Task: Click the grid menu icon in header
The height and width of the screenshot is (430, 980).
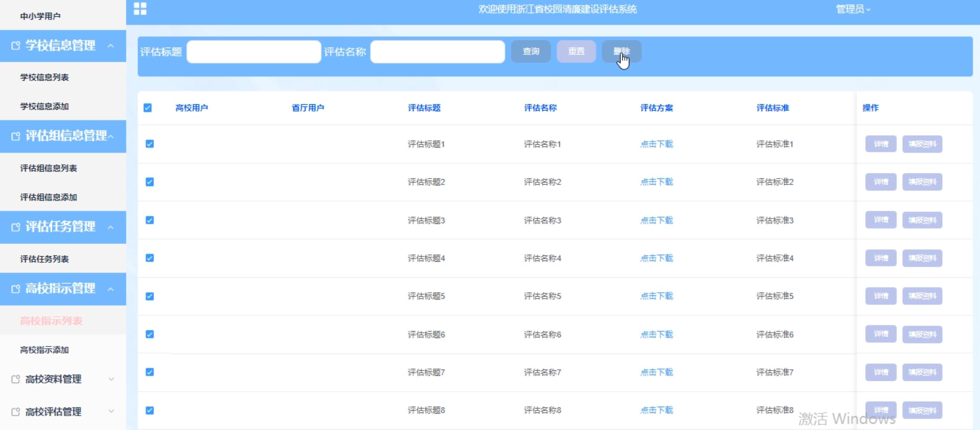Action: coord(140,9)
